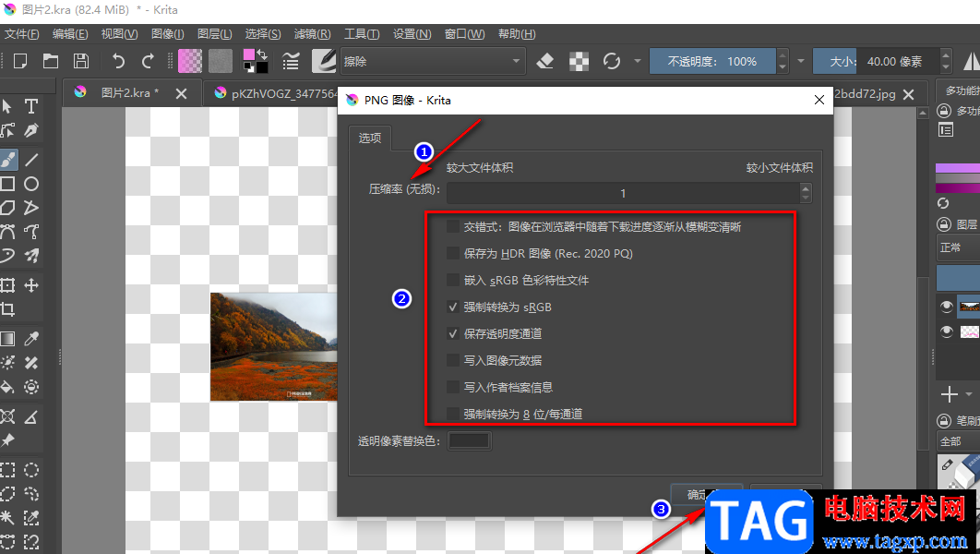Redo the last undone action
Image resolution: width=980 pixels, height=554 pixels.
point(149,61)
